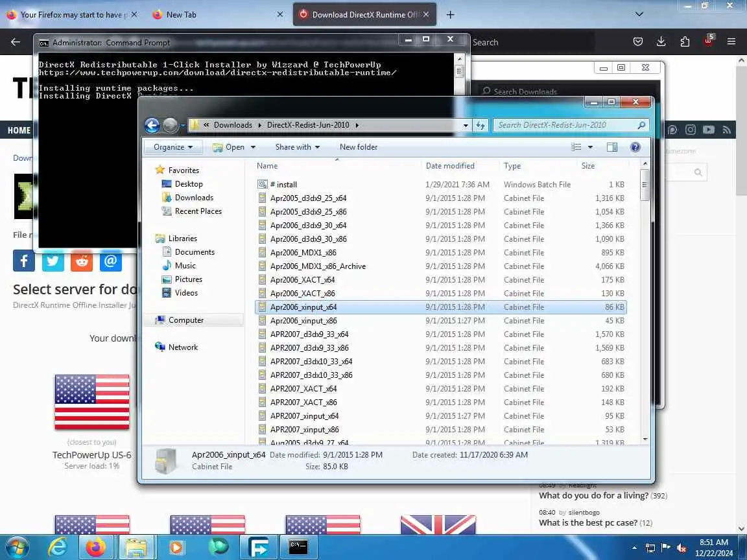This screenshot has width=747, height=560.
Task: Open the address bar history dropdown
Action: pyautogui.click(x=466, y=125)
